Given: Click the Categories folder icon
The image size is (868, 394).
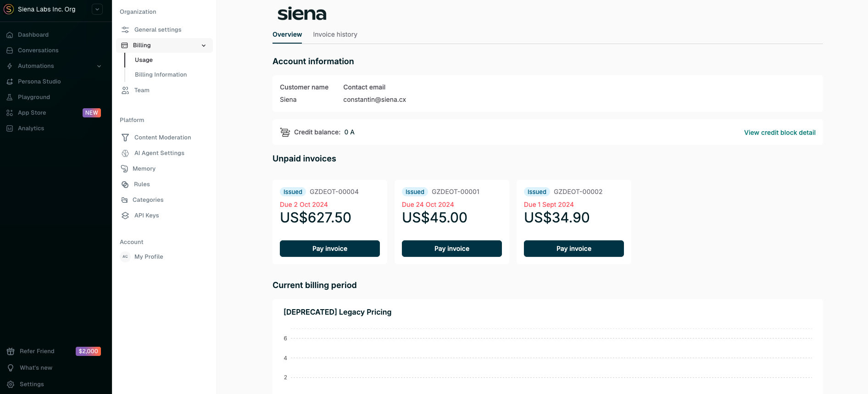Looking at the screenshot, I should [124, 200].
